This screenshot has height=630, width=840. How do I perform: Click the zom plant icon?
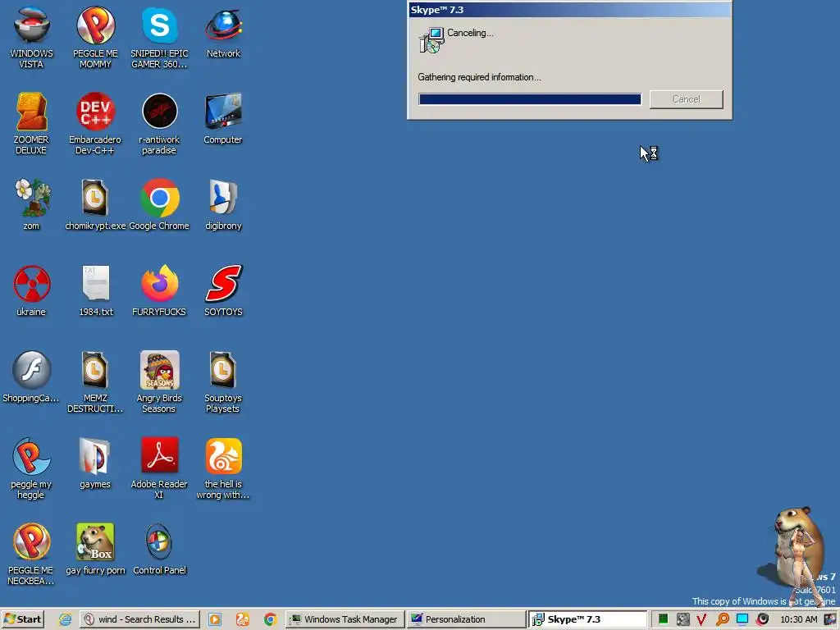(32, 204)
